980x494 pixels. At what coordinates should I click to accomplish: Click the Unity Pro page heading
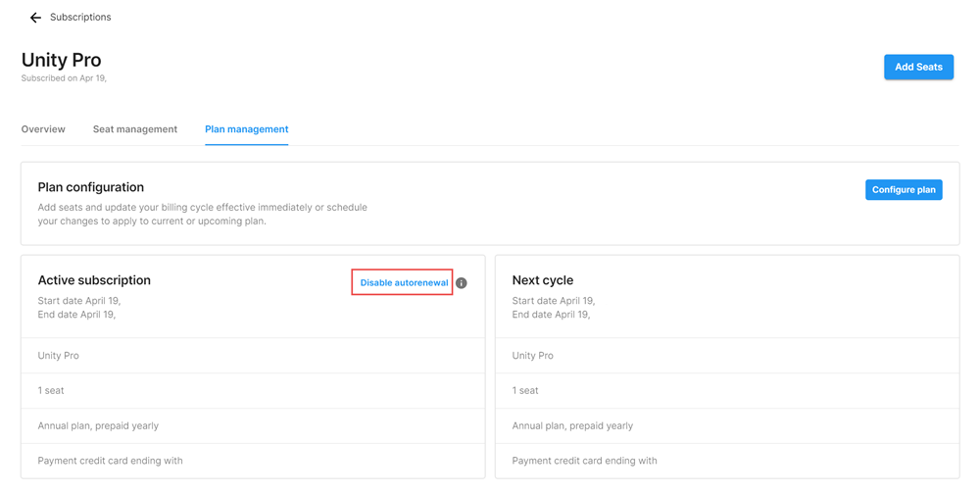coord(61,60)
